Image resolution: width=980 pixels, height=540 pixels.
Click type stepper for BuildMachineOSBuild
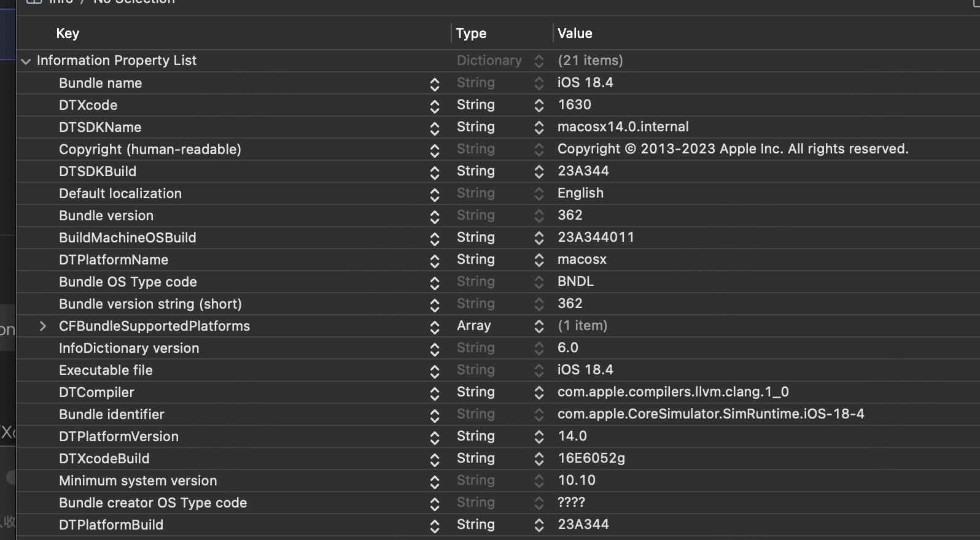539,238
